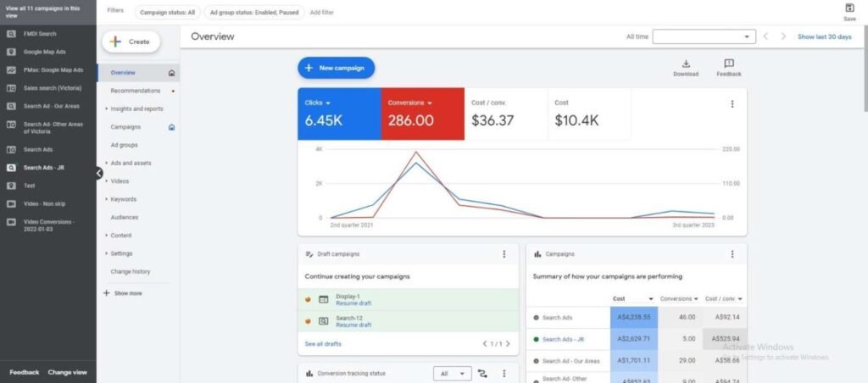Open the date range dropdown
868x383 pixels.
[704, 36]
